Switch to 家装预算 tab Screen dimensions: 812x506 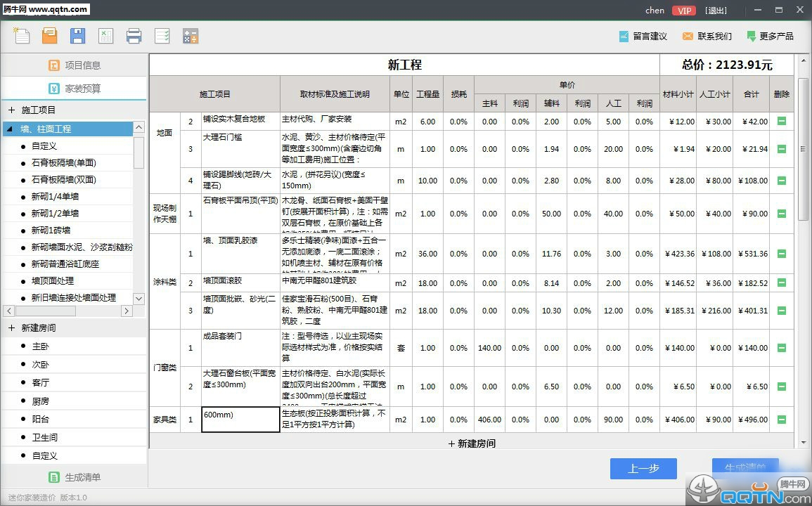coord(75,89)
